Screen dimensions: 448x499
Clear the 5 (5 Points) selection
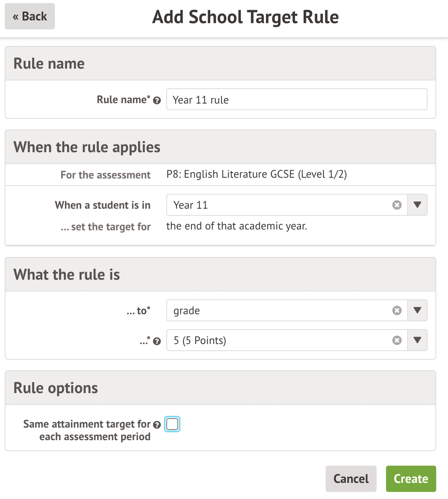click(x=397, y=341)
